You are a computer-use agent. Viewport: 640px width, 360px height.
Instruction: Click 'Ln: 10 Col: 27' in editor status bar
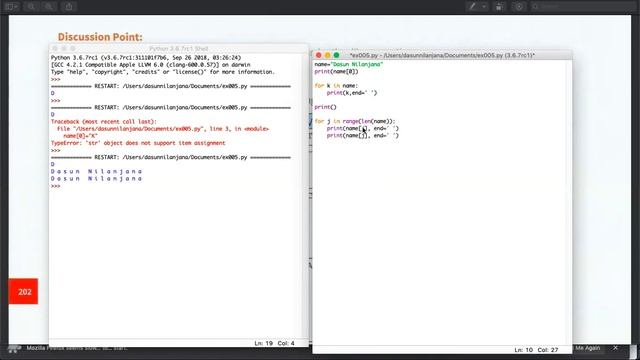[536, 350]
